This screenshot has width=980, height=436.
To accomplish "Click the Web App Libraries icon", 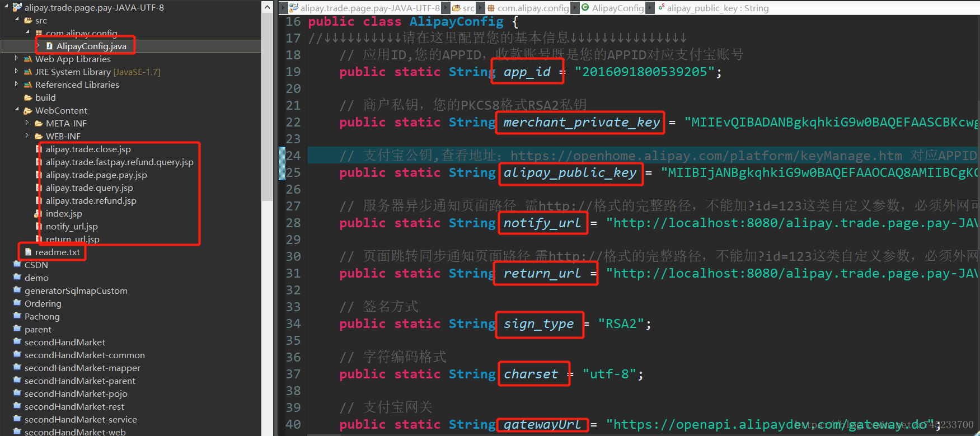I will pos(28,59).
